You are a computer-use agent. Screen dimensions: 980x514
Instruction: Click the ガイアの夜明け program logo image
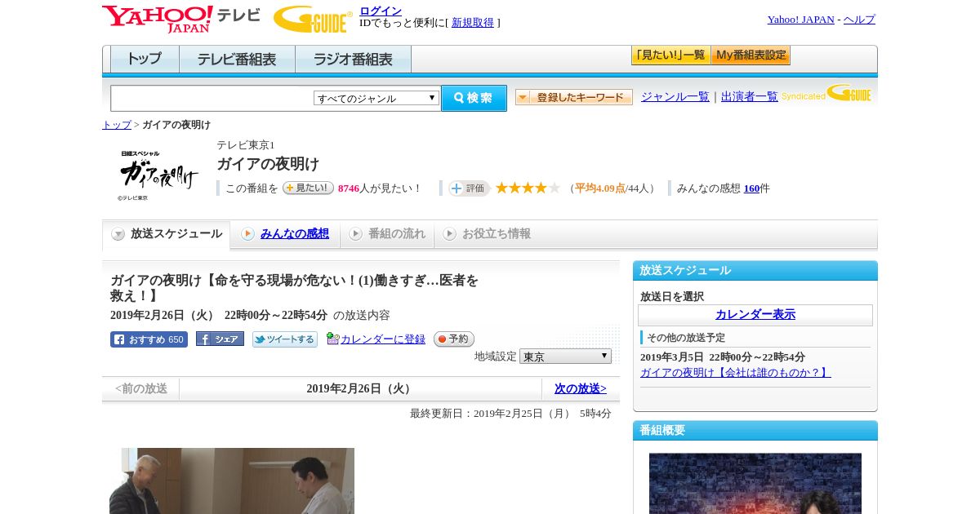click(158, 175)
